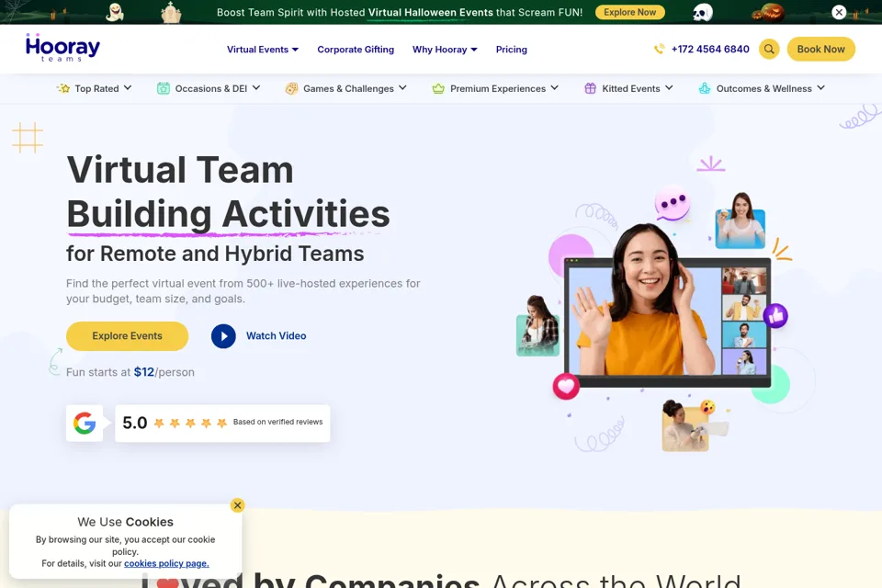Click the chat bubble with three dots
882x588 pixels.
[673, 202]
